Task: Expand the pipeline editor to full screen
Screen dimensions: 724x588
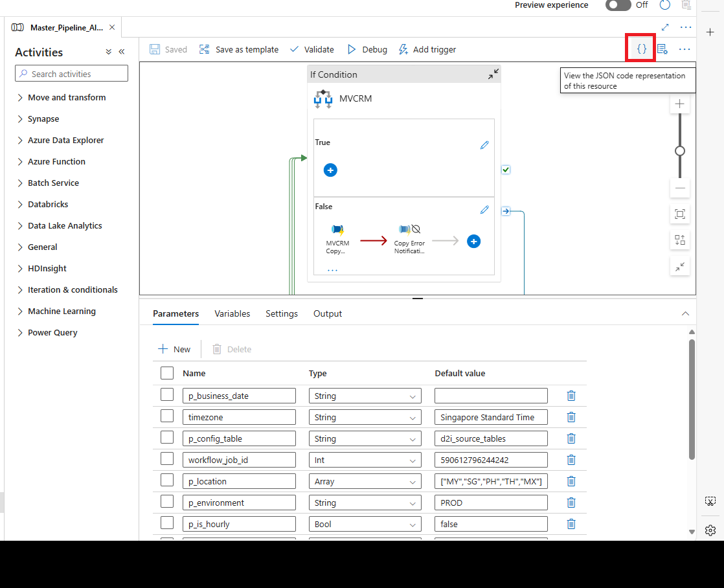Action: [x=665, y=27]
